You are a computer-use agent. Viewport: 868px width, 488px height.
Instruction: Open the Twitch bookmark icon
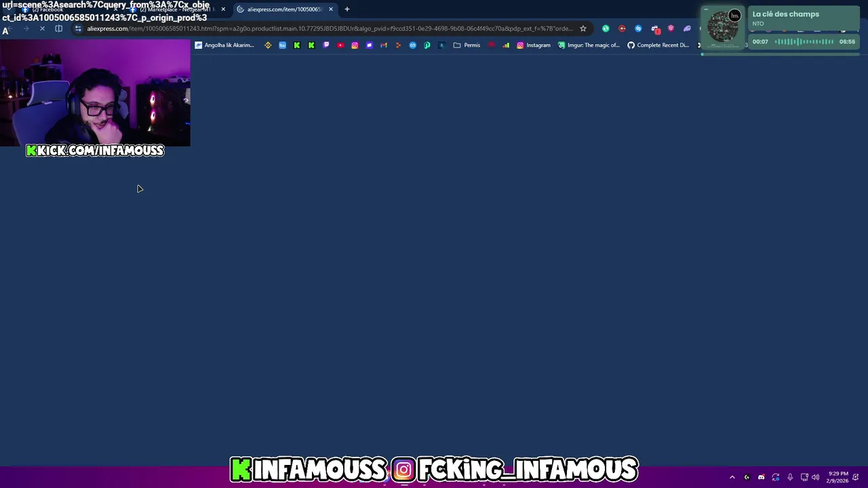(326, 45)
